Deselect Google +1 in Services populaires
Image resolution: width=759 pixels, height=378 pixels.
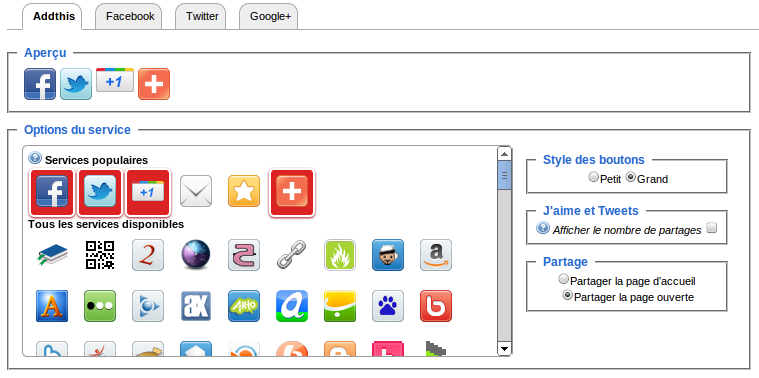click(x=148, y=192)
